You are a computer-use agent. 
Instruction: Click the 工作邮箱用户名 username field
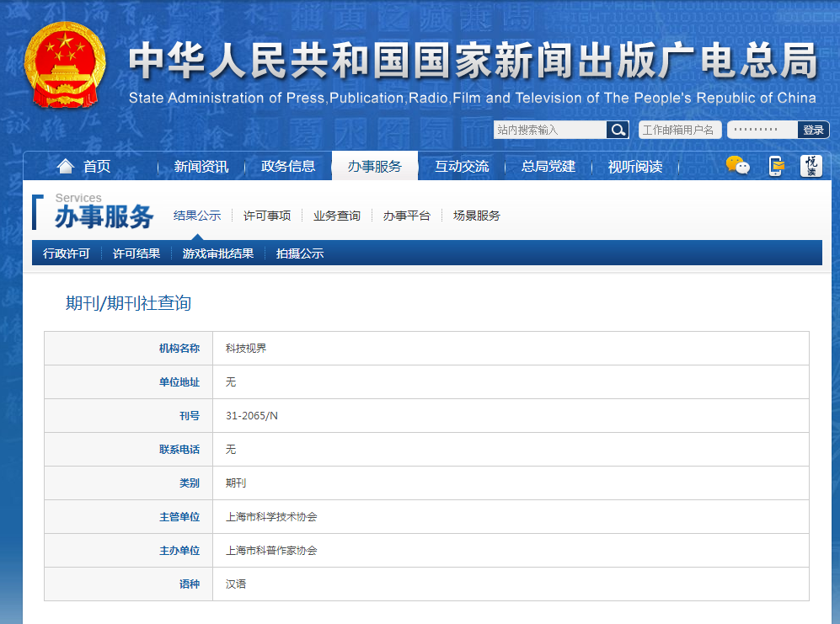coord(680,130)
